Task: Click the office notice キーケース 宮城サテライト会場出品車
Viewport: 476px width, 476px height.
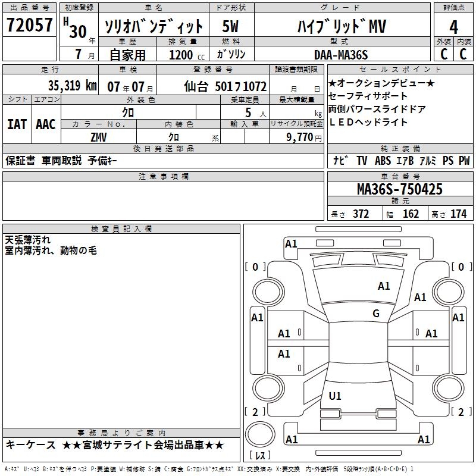Action: pyautogui.click(x=115, y=445)
